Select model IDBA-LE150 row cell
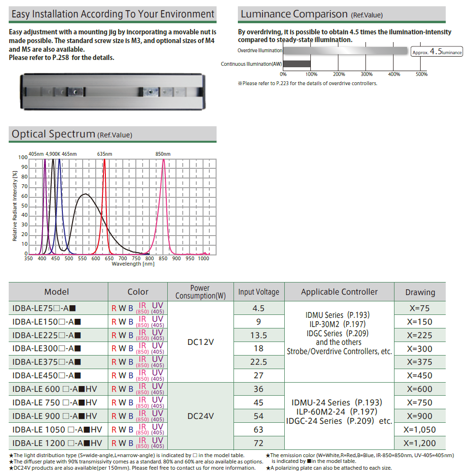 click(58, 322)
